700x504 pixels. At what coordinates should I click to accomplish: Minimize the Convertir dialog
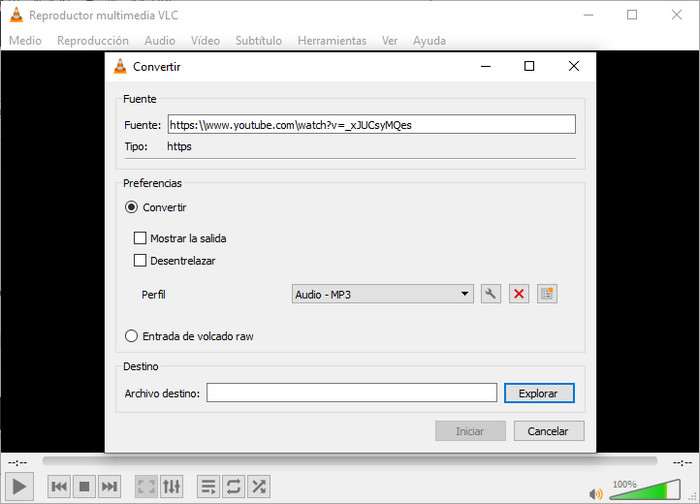pos(486,67)
